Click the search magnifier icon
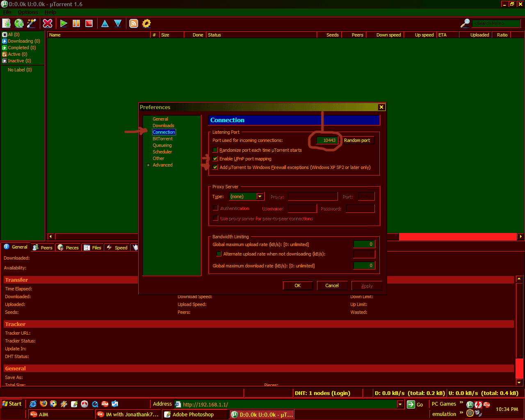The image size is (525, 420). [x=465, y=23]
